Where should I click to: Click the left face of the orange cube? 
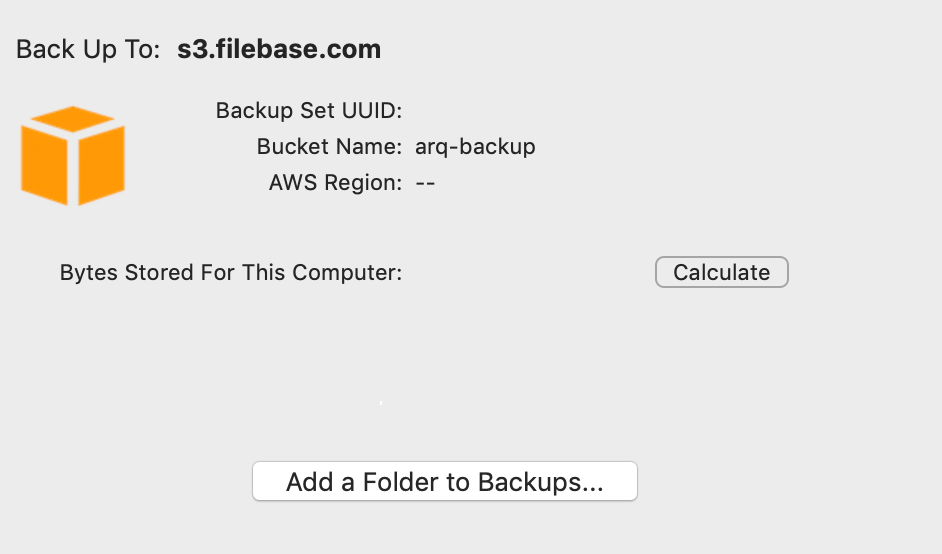44,165
